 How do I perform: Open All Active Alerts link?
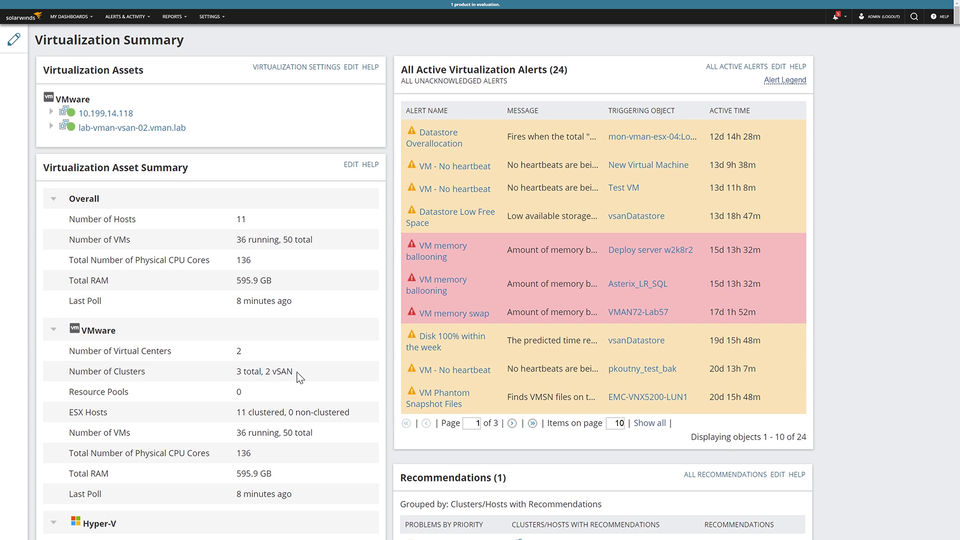737,66
